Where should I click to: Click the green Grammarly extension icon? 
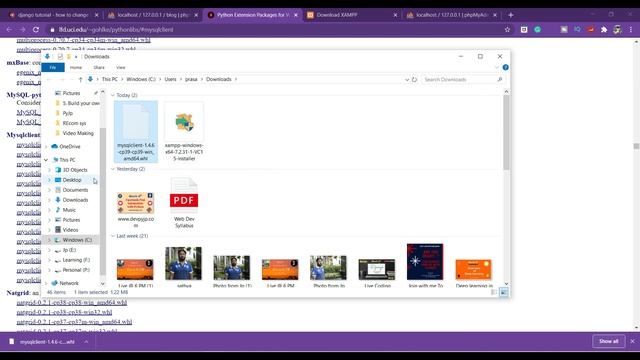tap(538, 30)
